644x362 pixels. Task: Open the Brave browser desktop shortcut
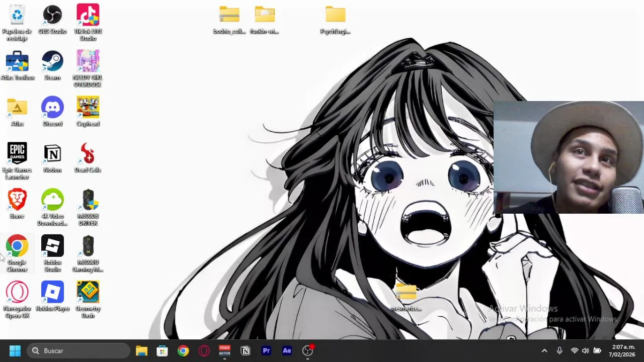pos(17,205)
